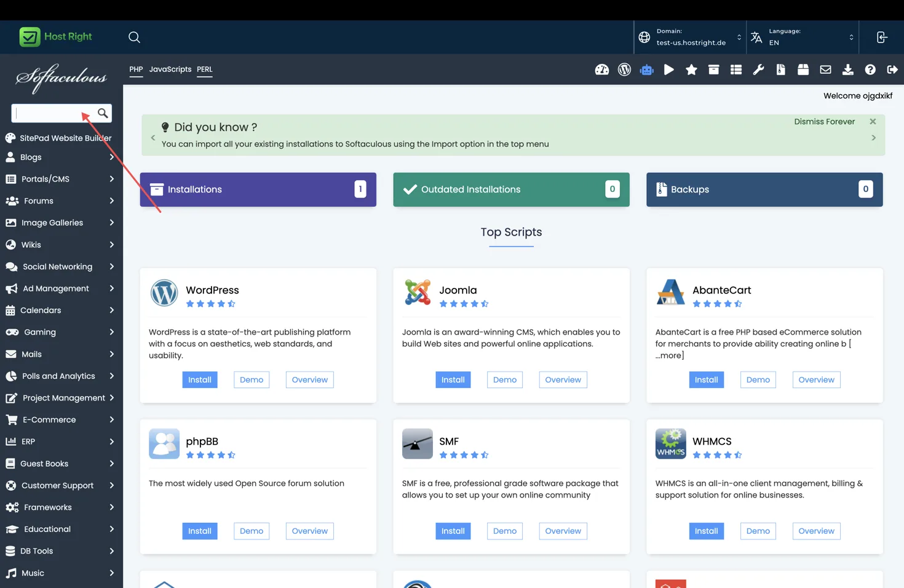Click WordPress star rating
The width and height of the screenshot is (904, 588).
(x=211, y=304)
